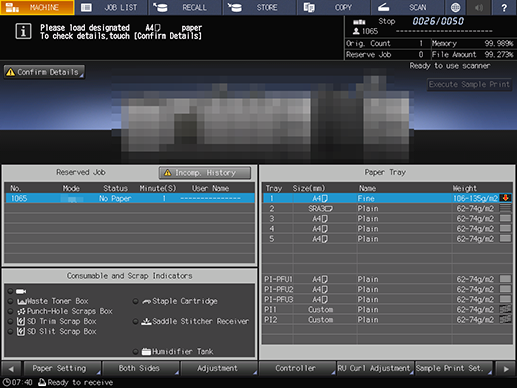Open the SCAN tab

tap(407, 7)
